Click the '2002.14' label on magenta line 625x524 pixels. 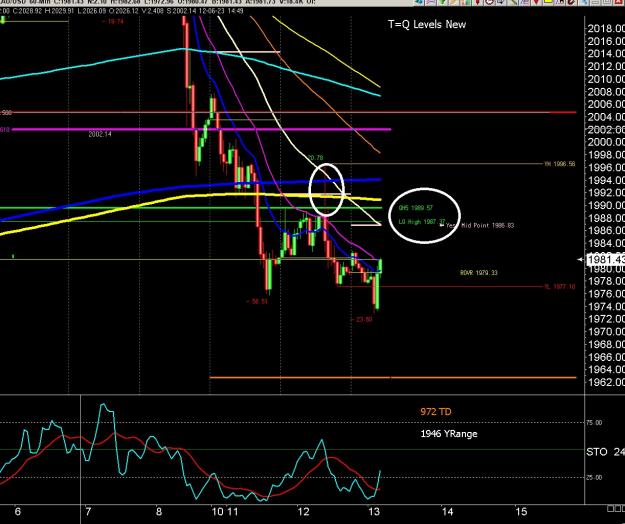(x=100, y=134)
